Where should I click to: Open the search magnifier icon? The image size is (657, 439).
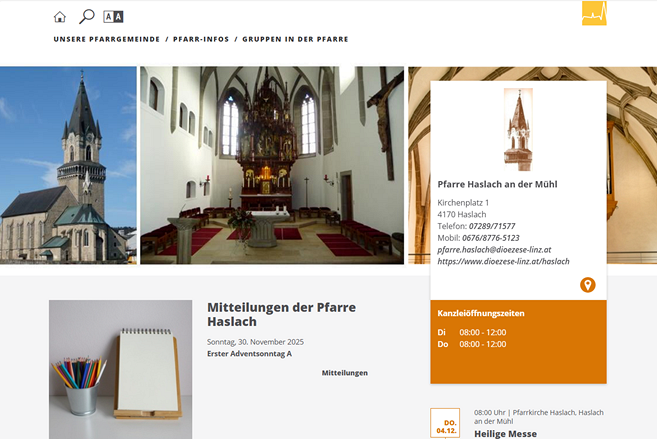point(87,17)
